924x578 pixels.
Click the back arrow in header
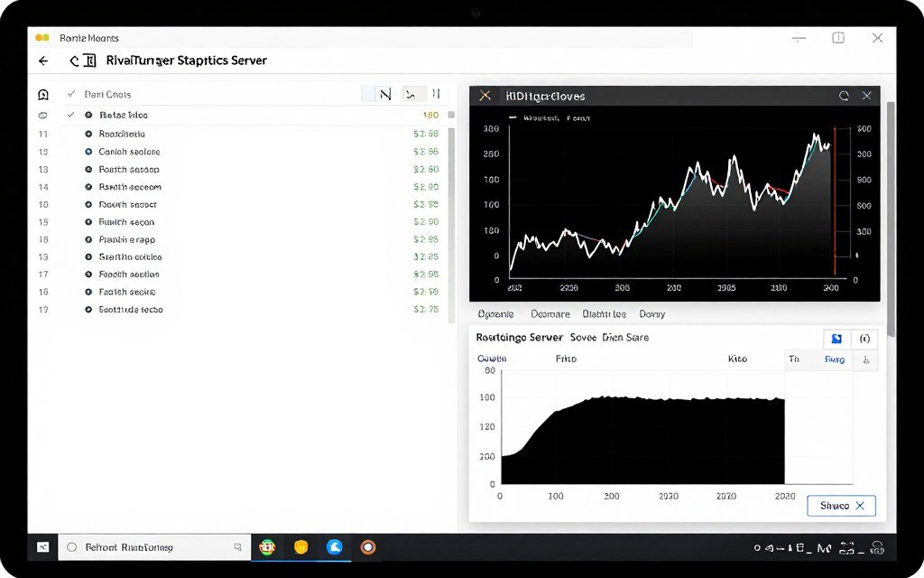pos(43,61)
